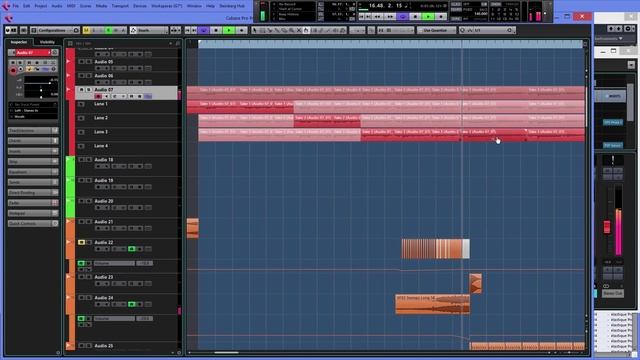Deactivate all mute states with yellow M
Image resolution: width=640 pixels, height=360 pixels.
pos(86,30)
